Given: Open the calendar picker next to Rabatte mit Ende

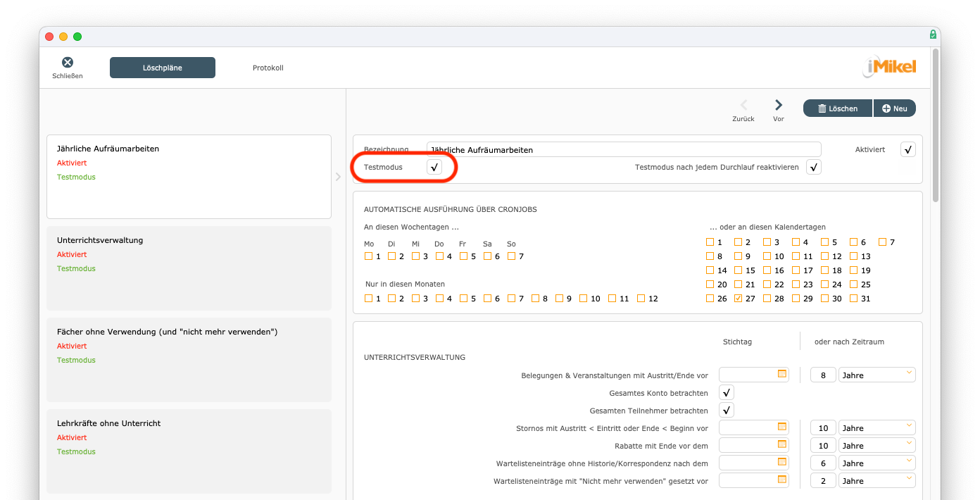Looking at the screenshot, I should [x=781, y=444].
